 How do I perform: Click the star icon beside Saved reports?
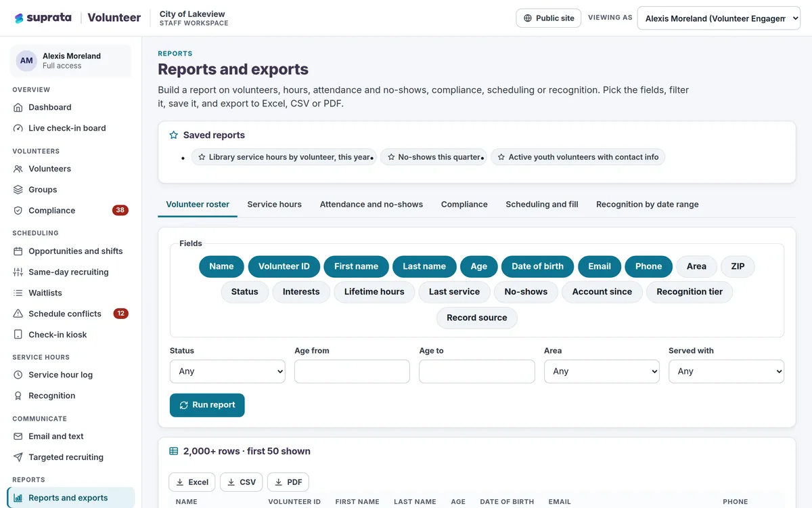tap(174, 135)
